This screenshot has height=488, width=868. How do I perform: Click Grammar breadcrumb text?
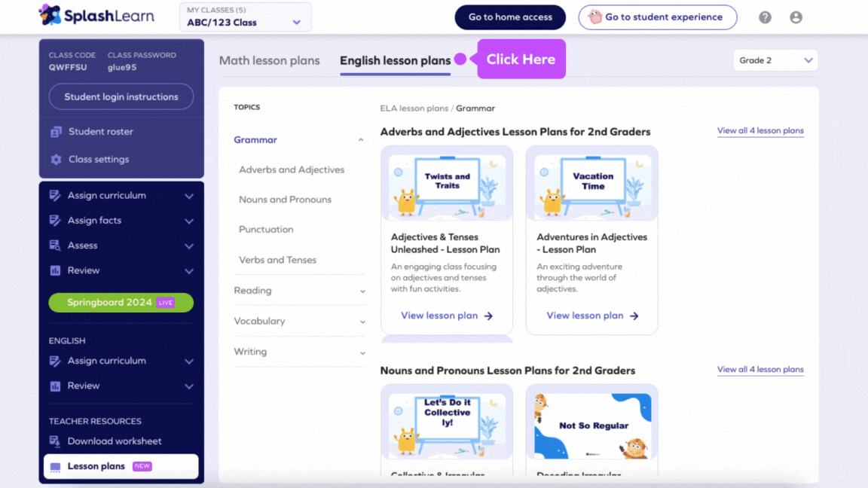coord(475,108)
